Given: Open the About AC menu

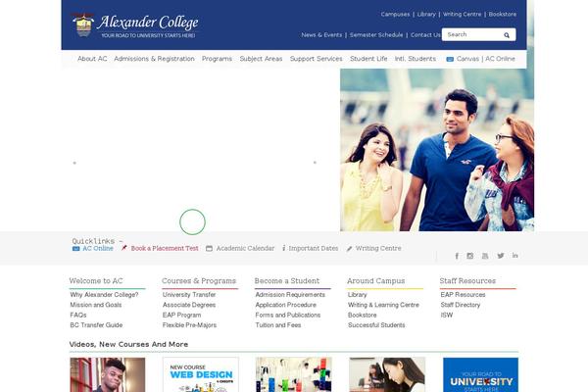Looking at the screenshot, I should (x=92, y=59).
